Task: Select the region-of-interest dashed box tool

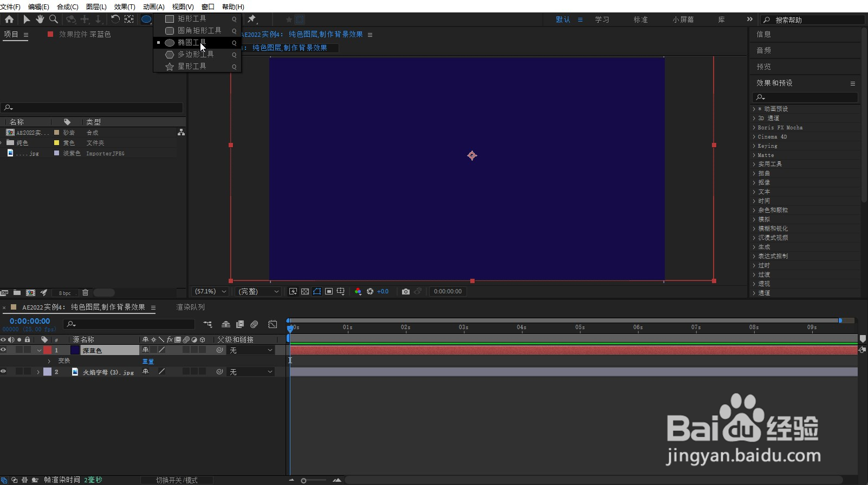Action: coord(129,19)
